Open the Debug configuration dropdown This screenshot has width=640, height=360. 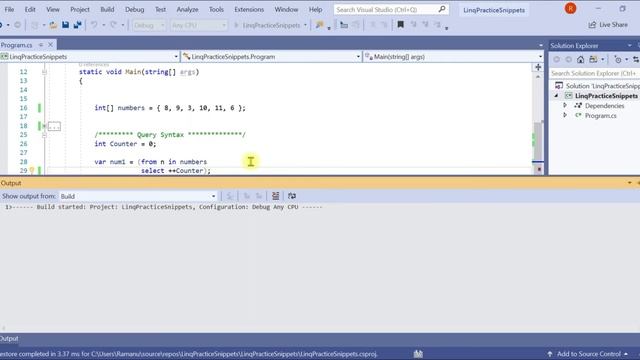[x=149, y=25]
